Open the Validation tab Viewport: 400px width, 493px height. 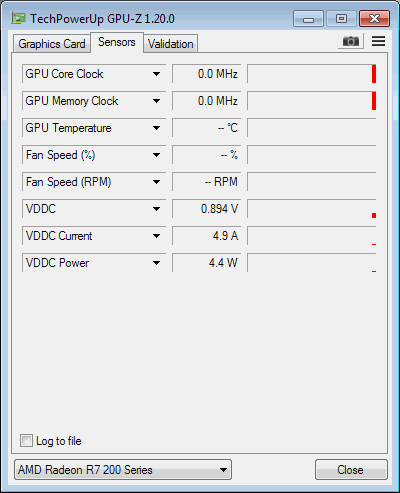click(x=171, y=44)
